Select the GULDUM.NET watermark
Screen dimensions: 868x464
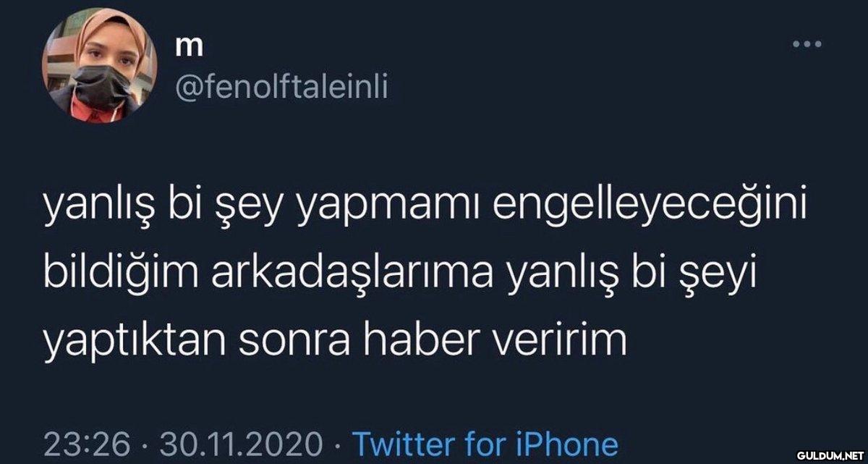click(830, 455)
